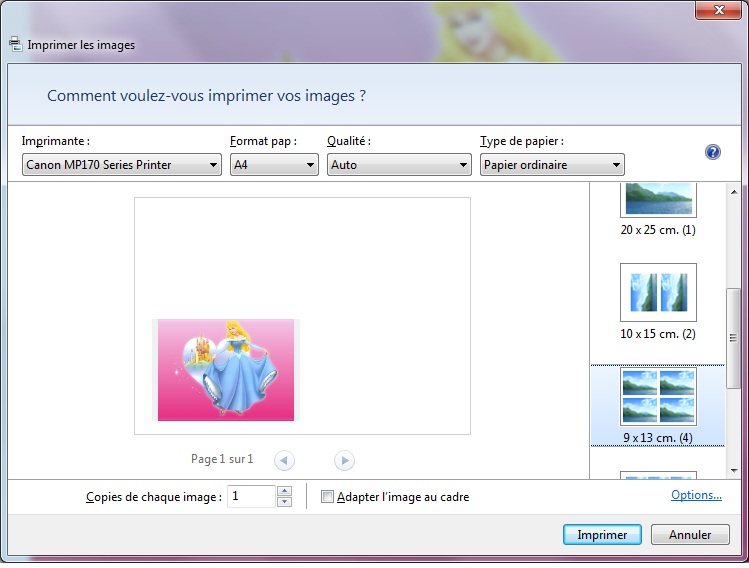Click the layout list scroll up arrow
Image resolution: width=749 pixels, height=568 pixels.
(734, 192)
